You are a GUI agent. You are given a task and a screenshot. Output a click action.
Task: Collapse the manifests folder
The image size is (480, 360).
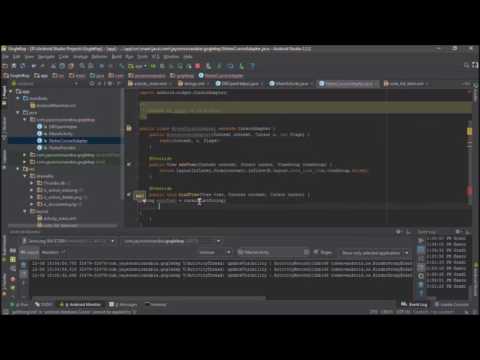(x=18, y=98)
